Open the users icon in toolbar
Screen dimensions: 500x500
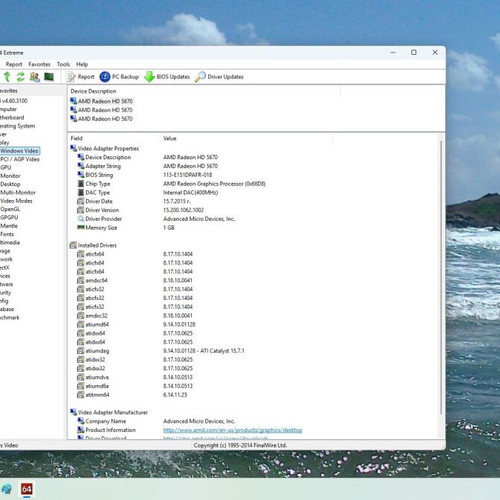click(35, 77)
